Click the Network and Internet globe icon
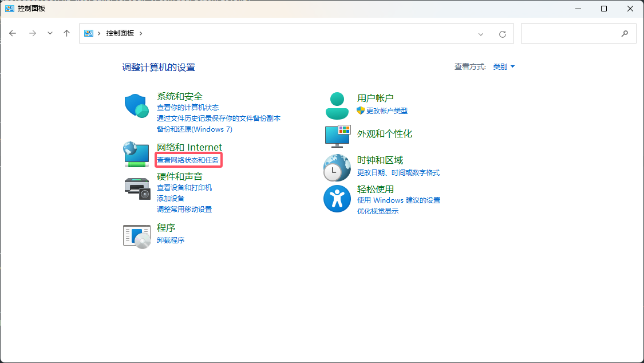 coord(136,155)
